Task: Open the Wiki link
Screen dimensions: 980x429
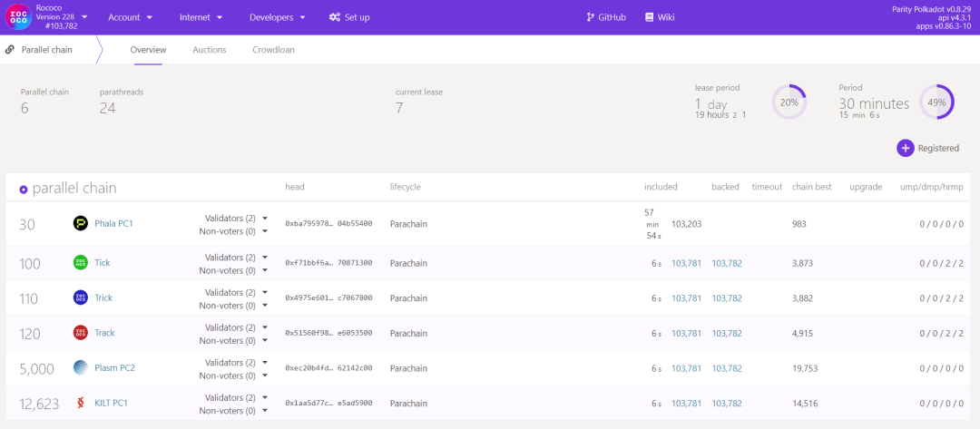Action: coord(660,17)
